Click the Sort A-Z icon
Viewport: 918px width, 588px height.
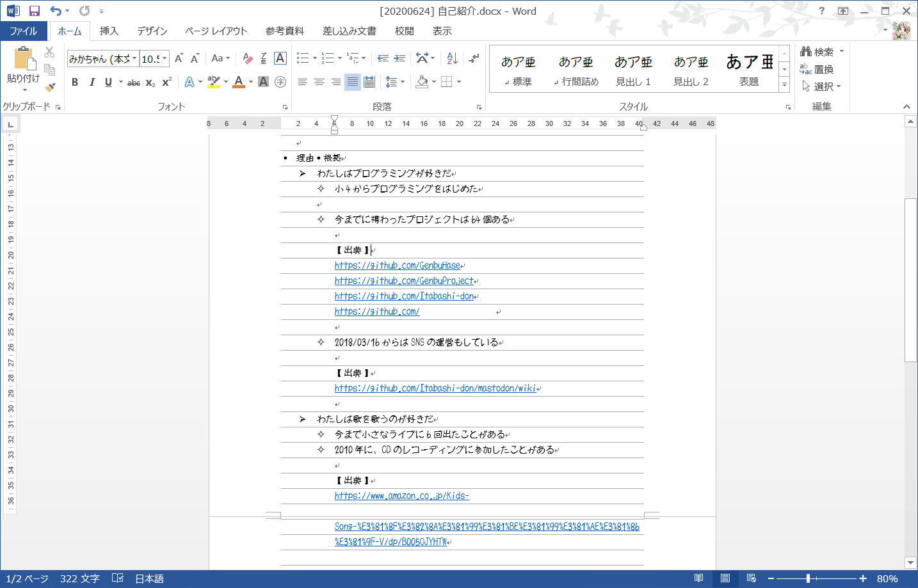(x=452, y=58)
